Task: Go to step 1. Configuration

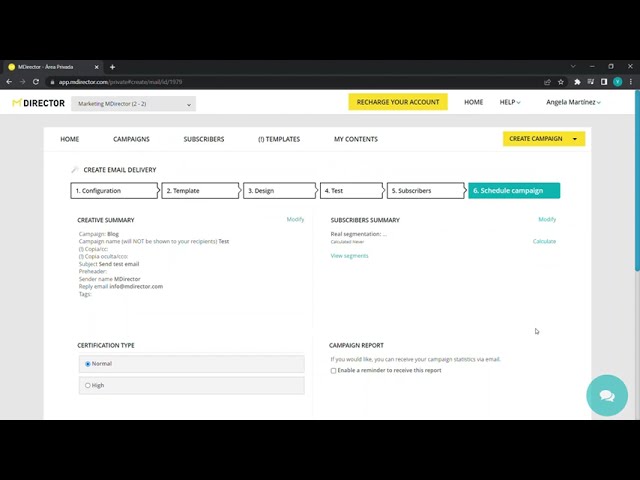Action: (x=114, y=191)
